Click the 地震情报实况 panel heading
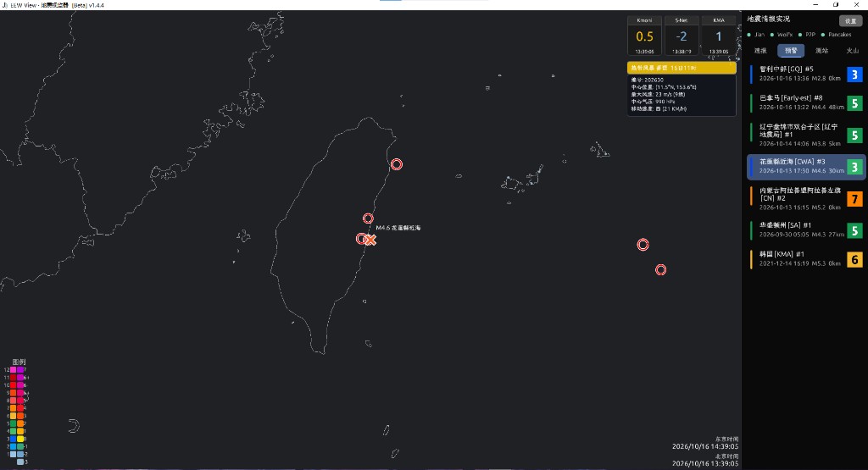This screenshot has height=470, width=868. click(x=768, y=19)
